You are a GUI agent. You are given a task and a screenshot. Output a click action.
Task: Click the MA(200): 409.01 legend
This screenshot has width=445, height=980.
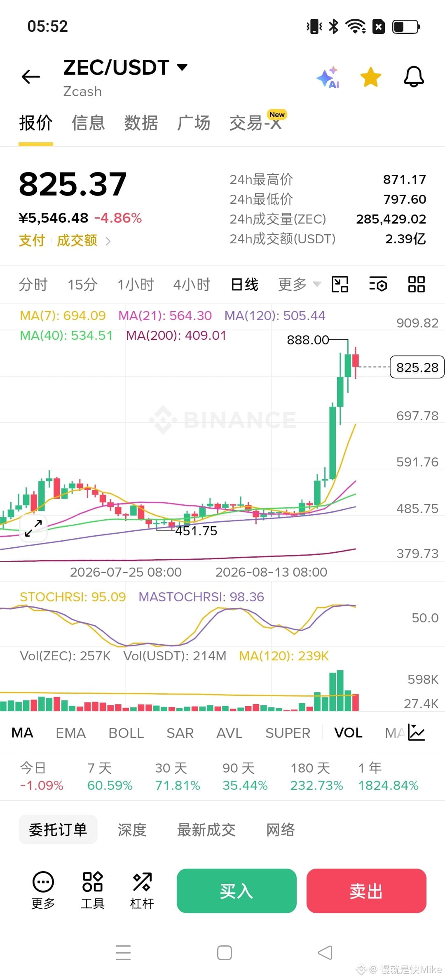coord(176,335)
